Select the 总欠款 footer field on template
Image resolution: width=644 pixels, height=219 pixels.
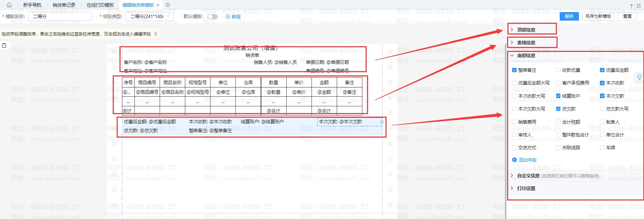coord(141,130)
